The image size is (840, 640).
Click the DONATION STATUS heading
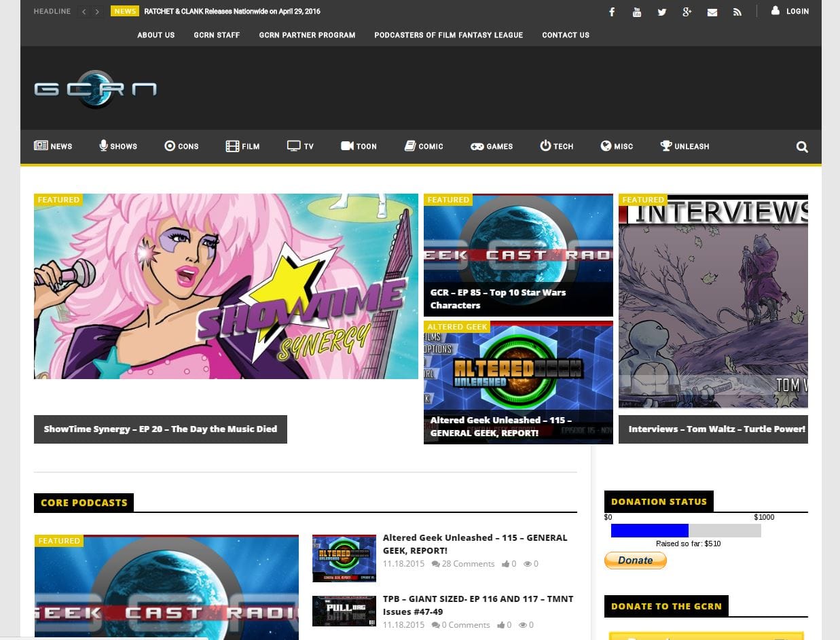tap(659, 501)
